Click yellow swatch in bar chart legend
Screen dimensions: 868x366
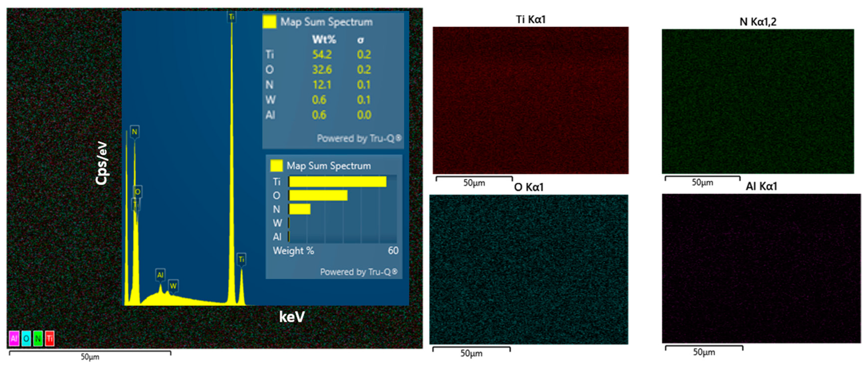point(276,165)
